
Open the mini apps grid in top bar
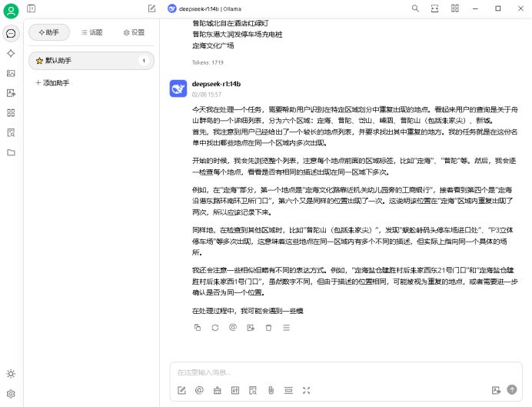454,8
